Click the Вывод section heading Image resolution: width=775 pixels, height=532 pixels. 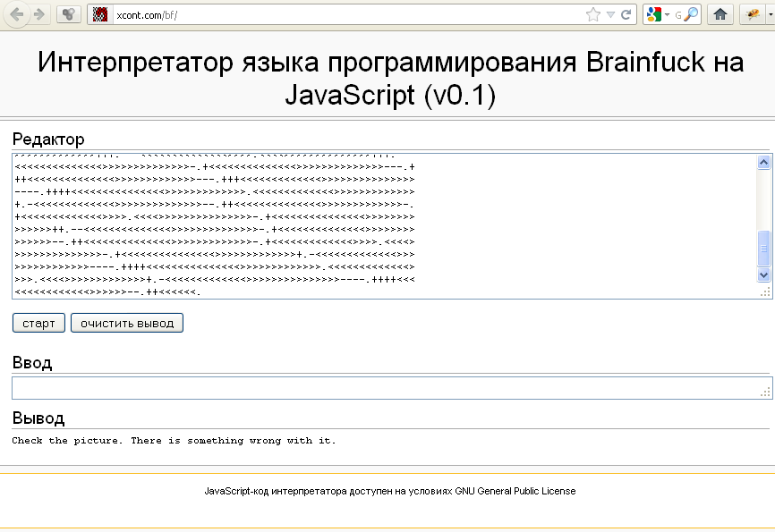click(x=38, y=418)
